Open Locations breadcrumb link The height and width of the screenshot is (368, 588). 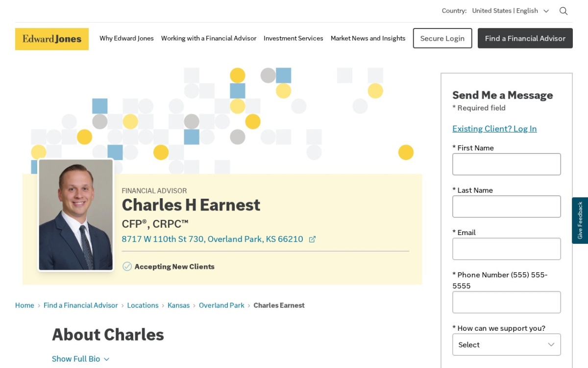(143, 305)
